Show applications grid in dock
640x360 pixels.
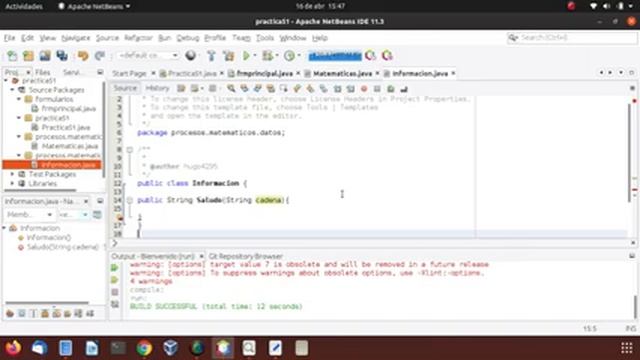click(x=627, y=348)
